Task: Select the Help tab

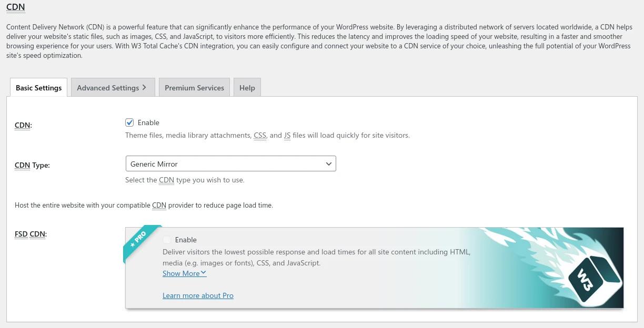Action: click(247, 88)
